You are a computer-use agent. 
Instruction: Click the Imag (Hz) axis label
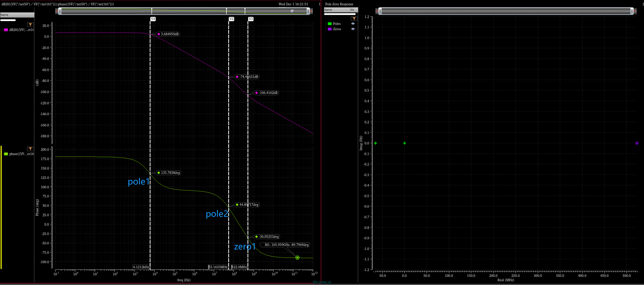361,143
